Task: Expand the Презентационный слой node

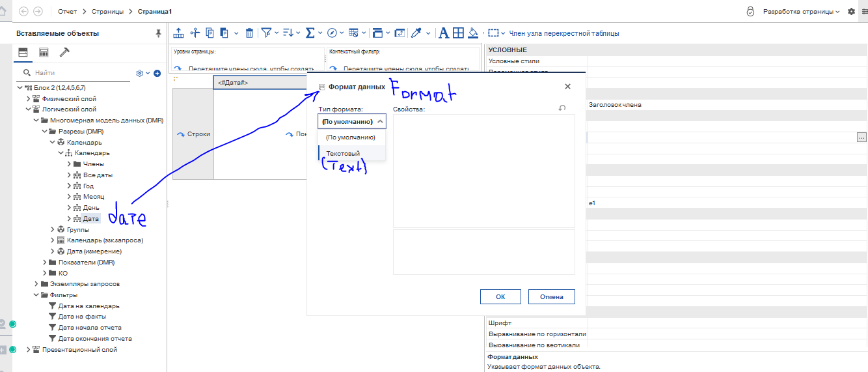Action: (x=28, y=349)
